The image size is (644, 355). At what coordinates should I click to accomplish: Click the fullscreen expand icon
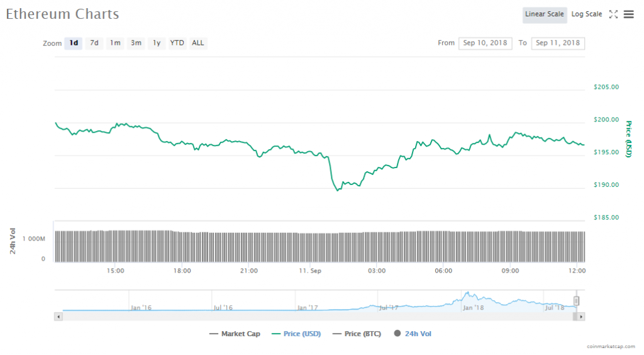(x=614, y=14)
